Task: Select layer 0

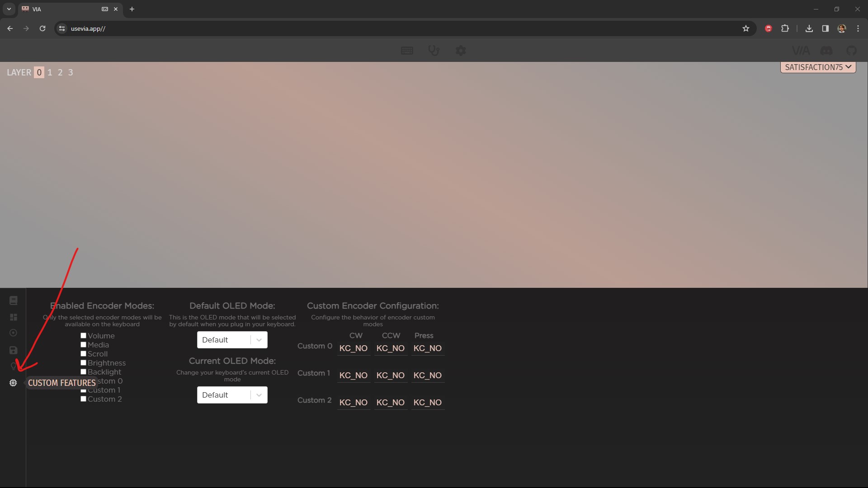Action: (x=39, y=72)
